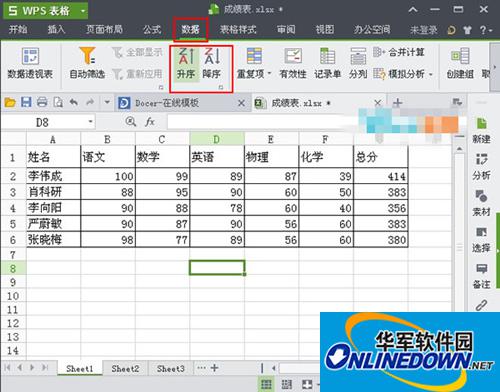Open 分析 in the right sidebar
This screenshot has height=392, width=500.
click(x=481, y=167)
